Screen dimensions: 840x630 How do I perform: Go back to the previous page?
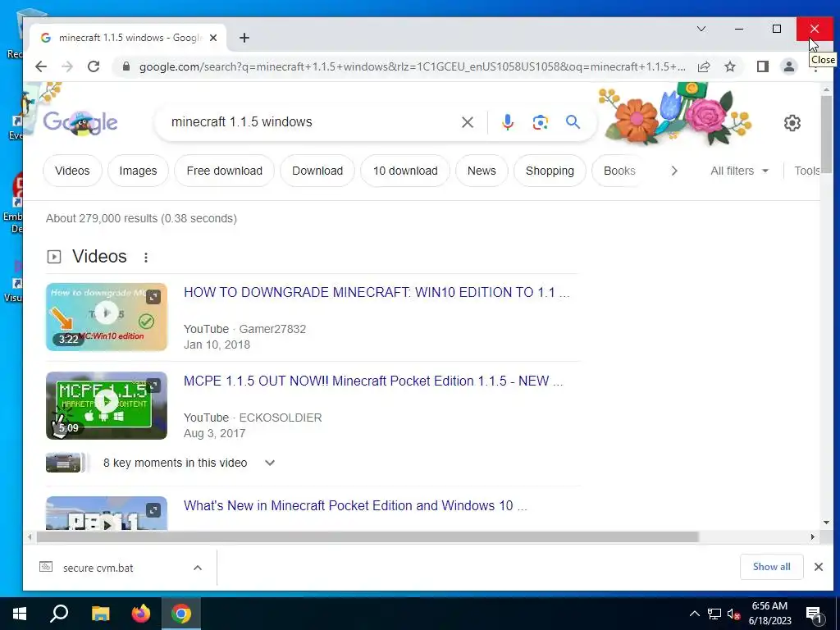(x=41, y=66)
